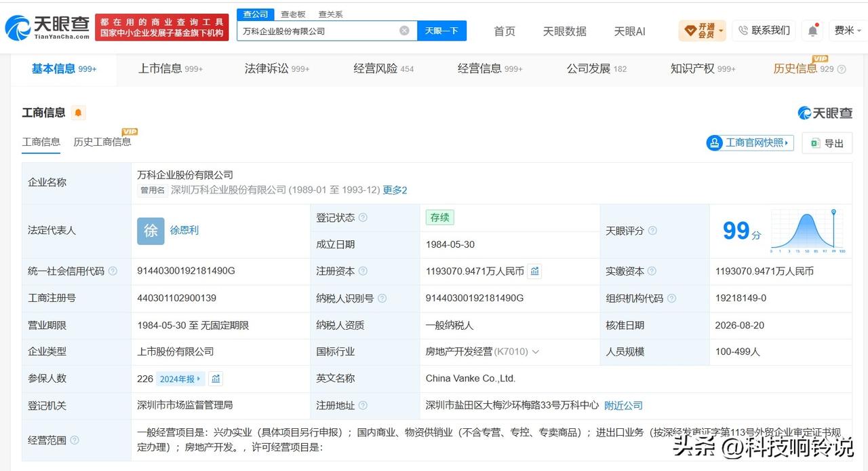This screenshot has width=868, height=471.
Task: Click the help icon next to 登记状态
Action: [x=363, y=218]
